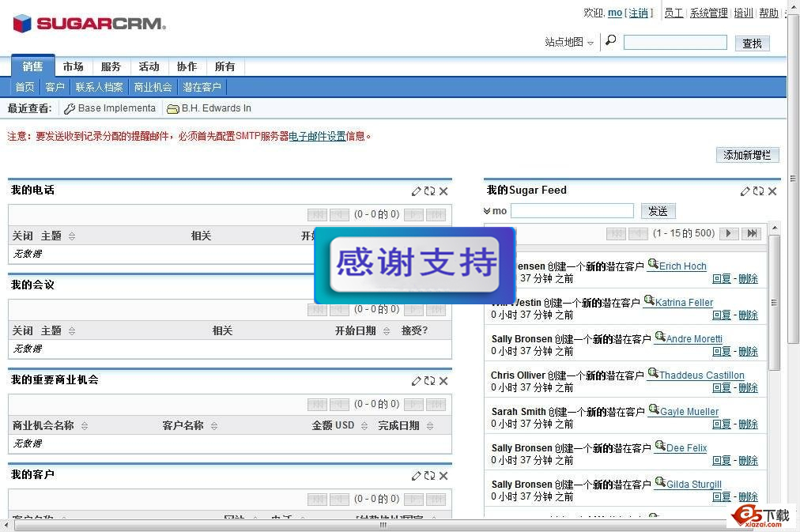The width and height of the screenshot is (800, 532).
Task: Click the 注销 logout link
Action: [638, 13]
